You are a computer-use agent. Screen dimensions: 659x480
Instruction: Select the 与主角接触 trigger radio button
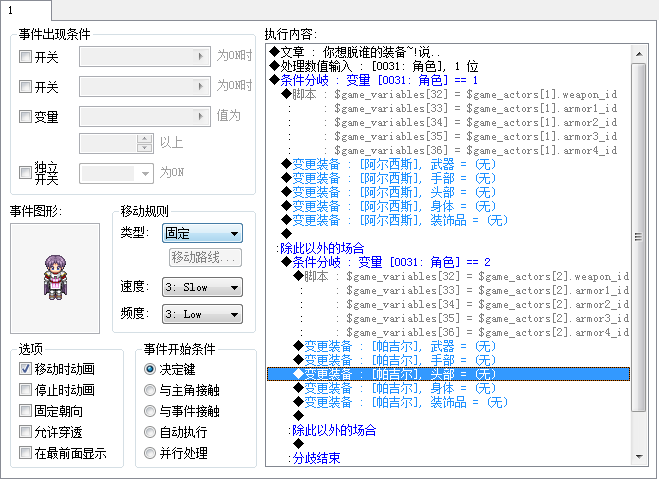pyautogui.click(x=150, y=390)
